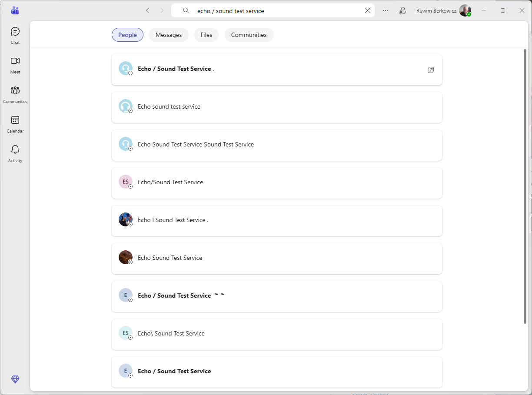Switch to the Files tab

point(206,35)
